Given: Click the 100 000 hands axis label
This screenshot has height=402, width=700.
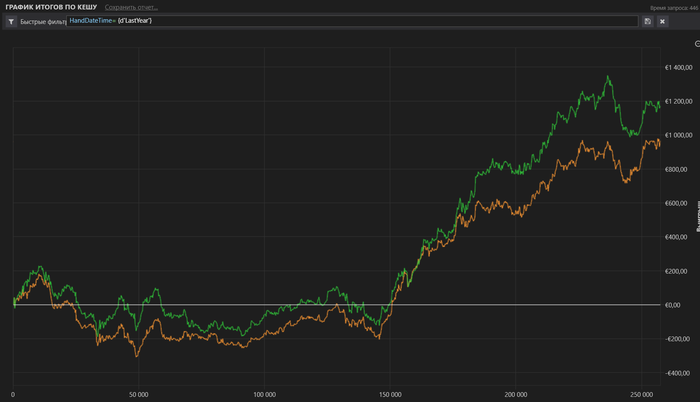Looking at the screenshot, I should point(264,395).
